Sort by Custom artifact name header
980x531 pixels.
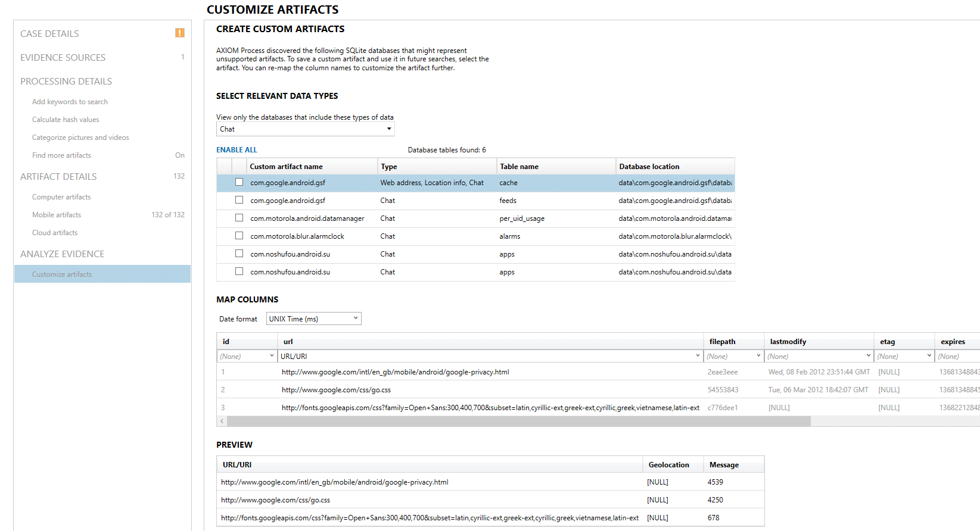click(x=312, y=167)
